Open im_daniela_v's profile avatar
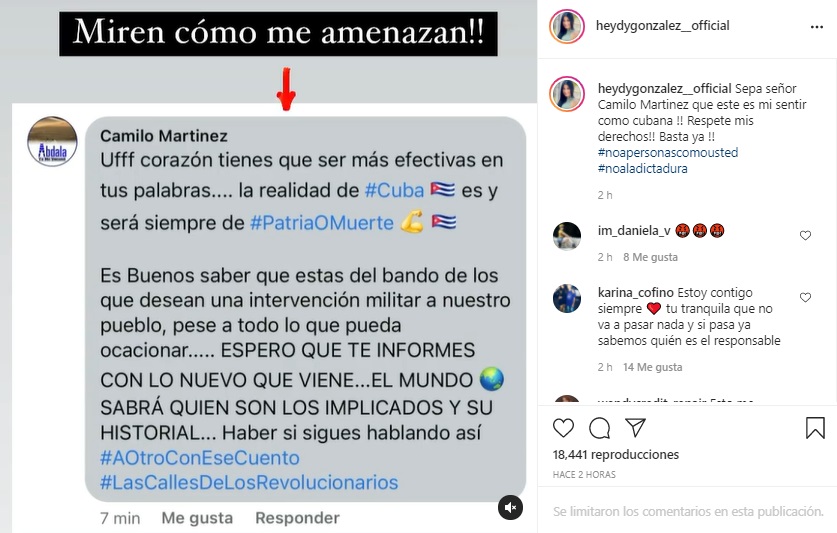Image resolution: width=837 pixels, height=533 pixels. pyautogui.click(x=567, y=236)
